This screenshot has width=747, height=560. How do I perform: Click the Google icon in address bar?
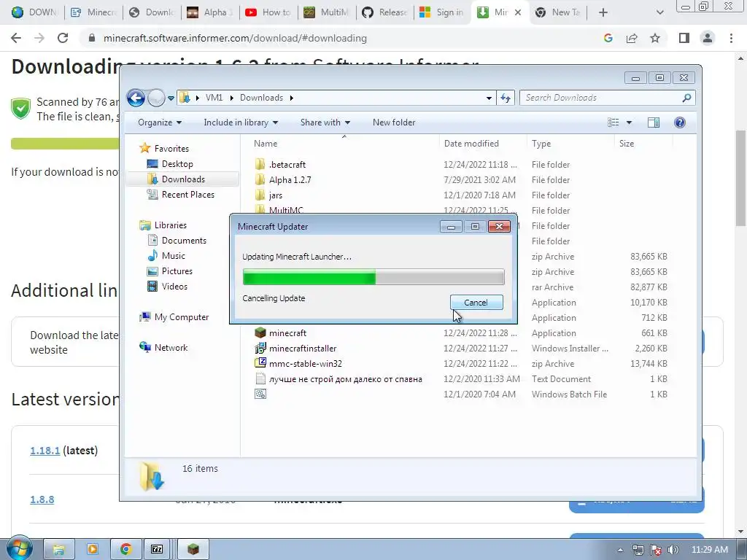click(608, 38)
